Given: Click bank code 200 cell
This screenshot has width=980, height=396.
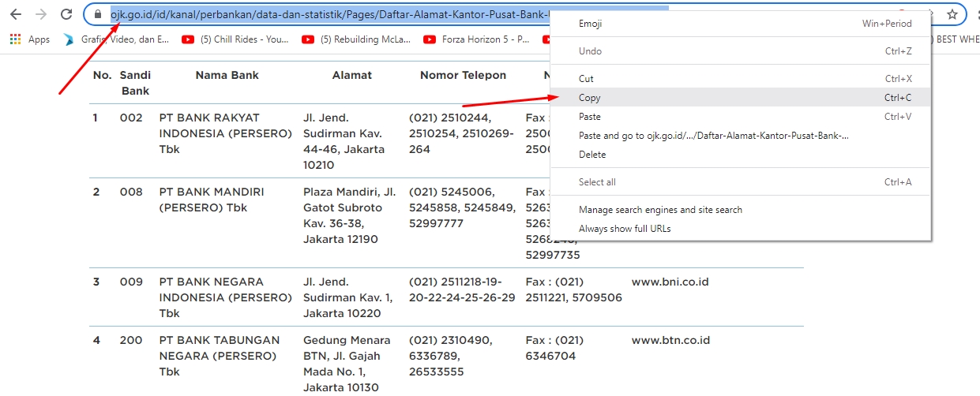Looking at the screenshot, I should pyautogui.click(x=131, y=340).
